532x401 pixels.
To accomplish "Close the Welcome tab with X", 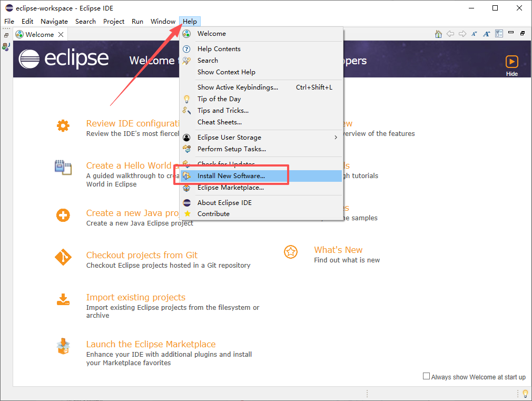I will tap(61, 35).
